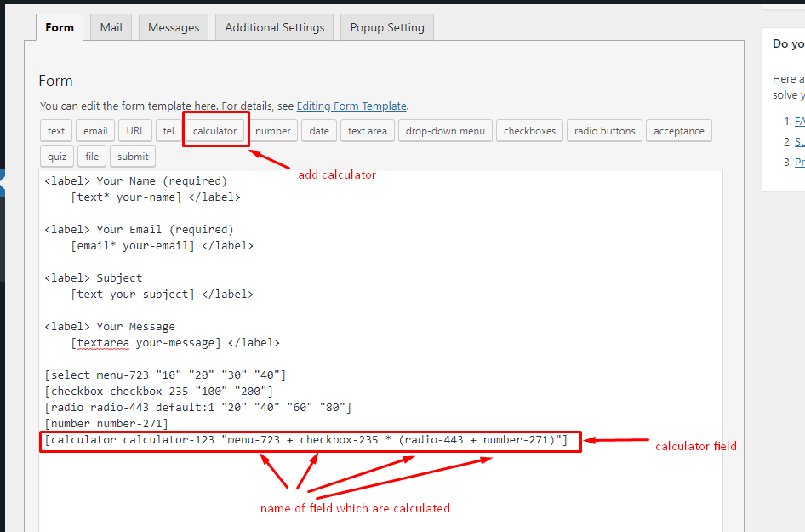The height and width of the screenshot is (532, 805).
Task: Open the Messages tab
Action: (174, 28)
